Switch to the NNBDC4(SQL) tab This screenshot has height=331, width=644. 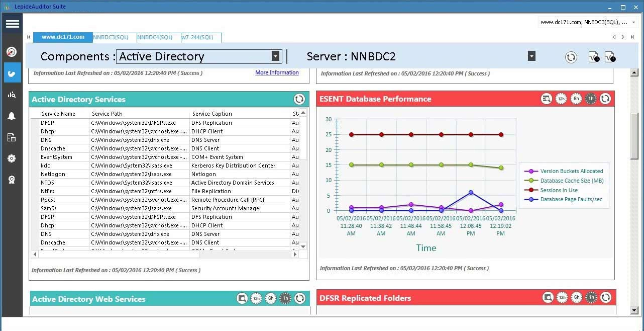tap(155, 37)
